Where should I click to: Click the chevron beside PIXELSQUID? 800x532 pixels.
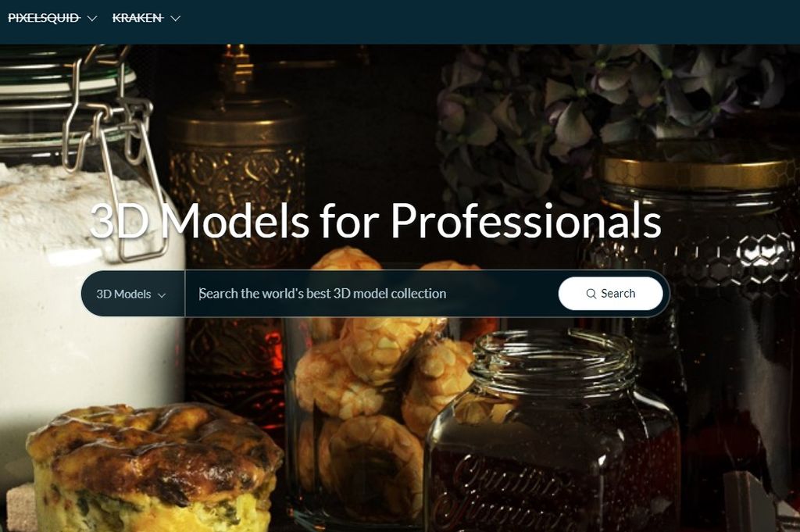(x=92, y=19)
